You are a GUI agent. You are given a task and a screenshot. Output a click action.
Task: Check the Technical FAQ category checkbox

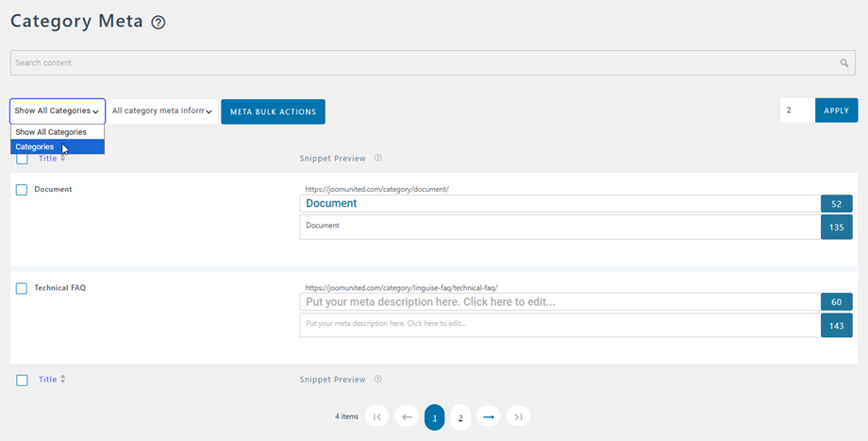(22, 289)
